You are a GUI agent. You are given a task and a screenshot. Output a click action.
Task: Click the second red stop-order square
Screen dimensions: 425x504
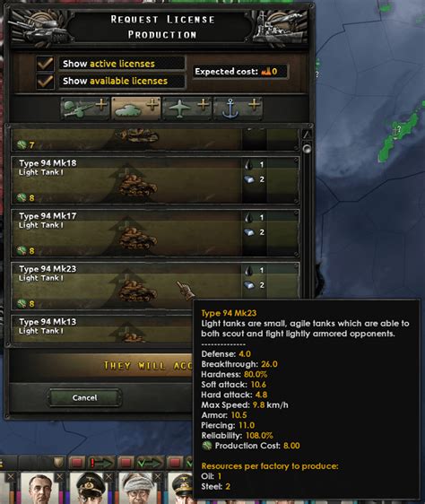[126, 463]
